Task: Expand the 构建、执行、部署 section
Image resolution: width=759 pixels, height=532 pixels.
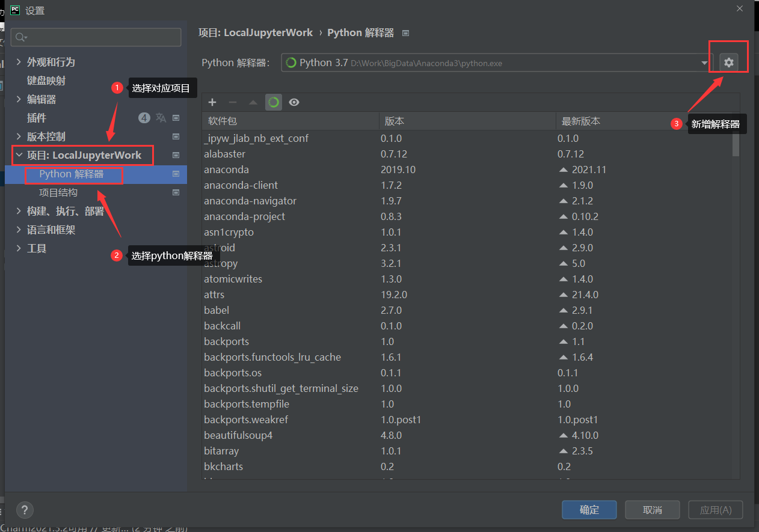Action: 19,211
